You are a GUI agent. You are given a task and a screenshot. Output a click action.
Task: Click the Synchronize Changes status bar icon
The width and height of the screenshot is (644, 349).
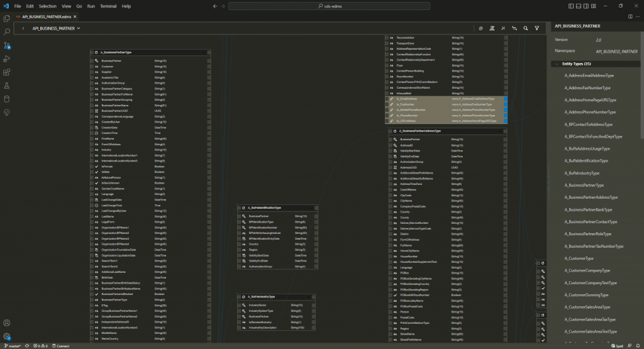pos(27,346)
